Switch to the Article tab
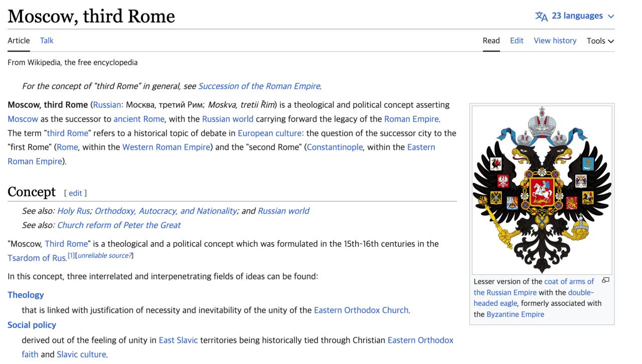The height and width of the screenshot is (364, 642). click(x=19, y=41)
